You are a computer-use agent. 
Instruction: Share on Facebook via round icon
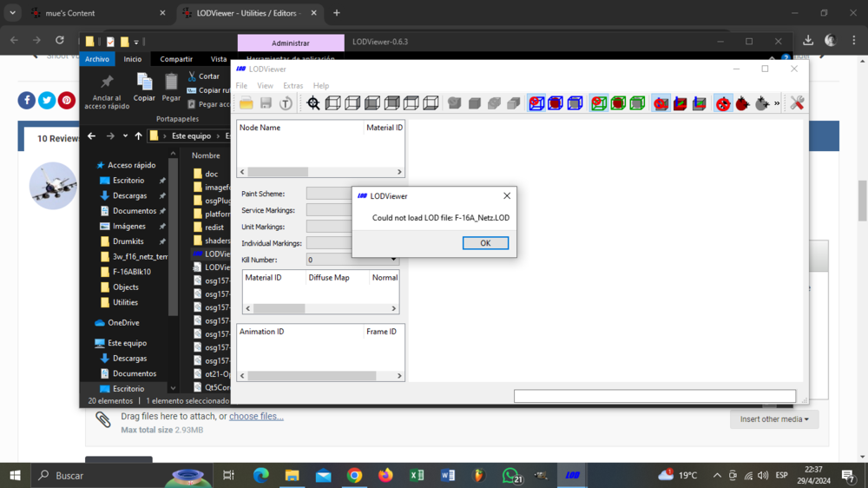coord(27,100)
